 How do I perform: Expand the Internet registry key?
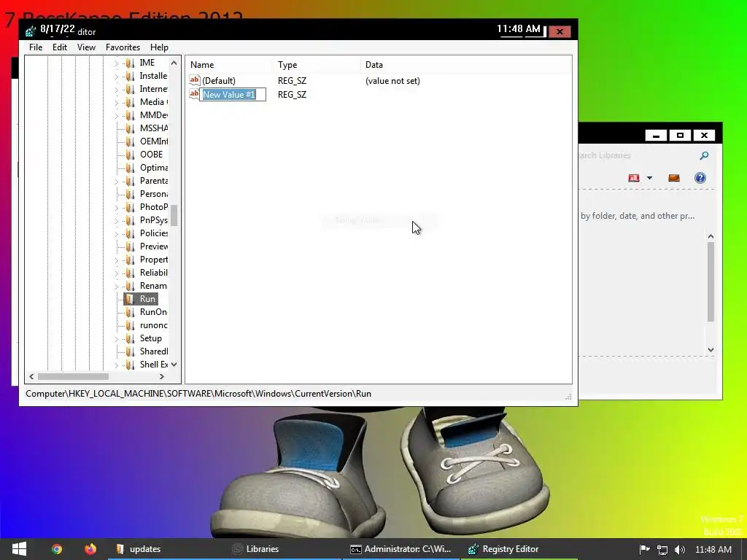coord(116,90)
